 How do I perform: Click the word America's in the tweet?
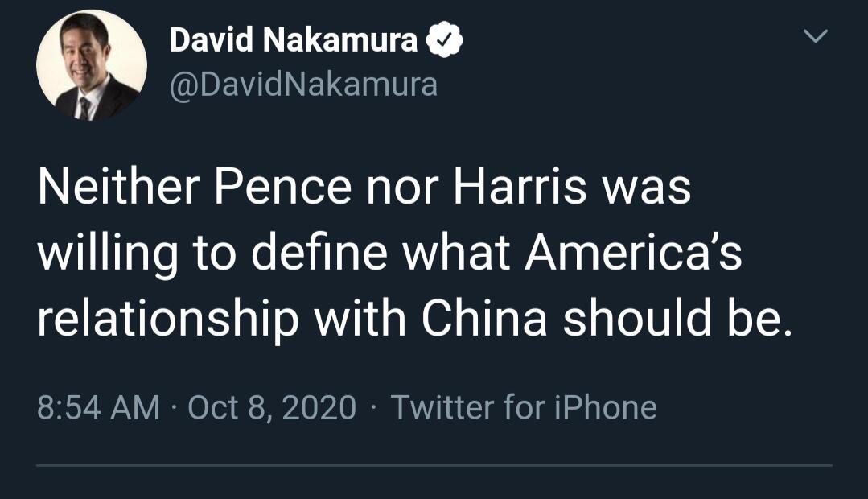pos(634,253)
